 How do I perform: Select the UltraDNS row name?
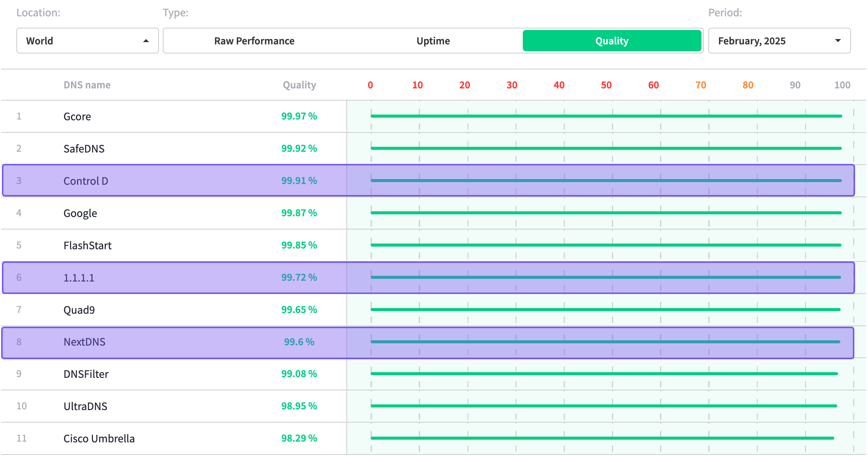85,406
